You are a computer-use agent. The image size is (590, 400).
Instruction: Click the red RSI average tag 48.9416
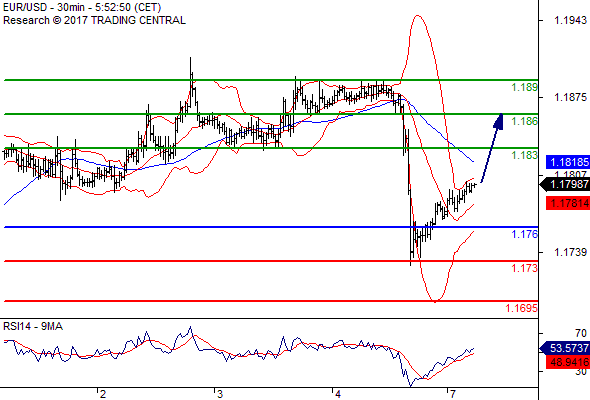point(568,362)
